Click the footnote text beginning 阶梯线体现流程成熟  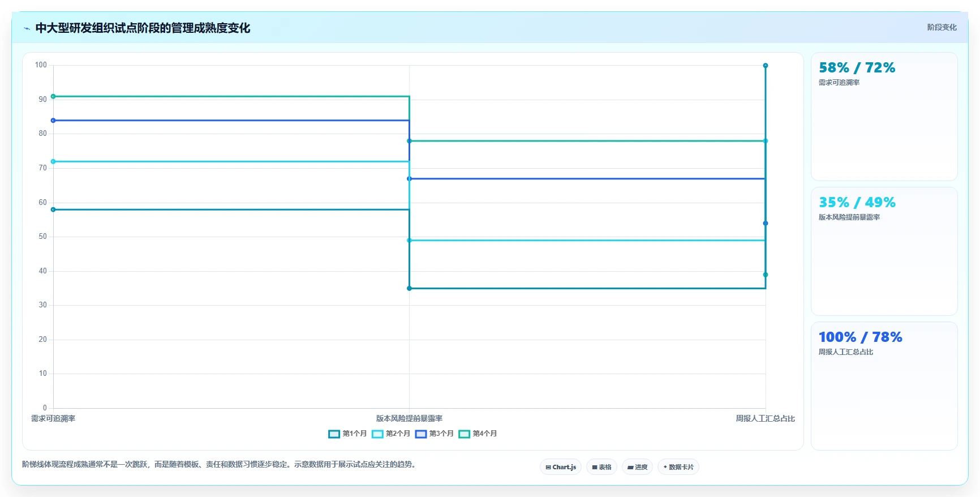click(220, 464)
